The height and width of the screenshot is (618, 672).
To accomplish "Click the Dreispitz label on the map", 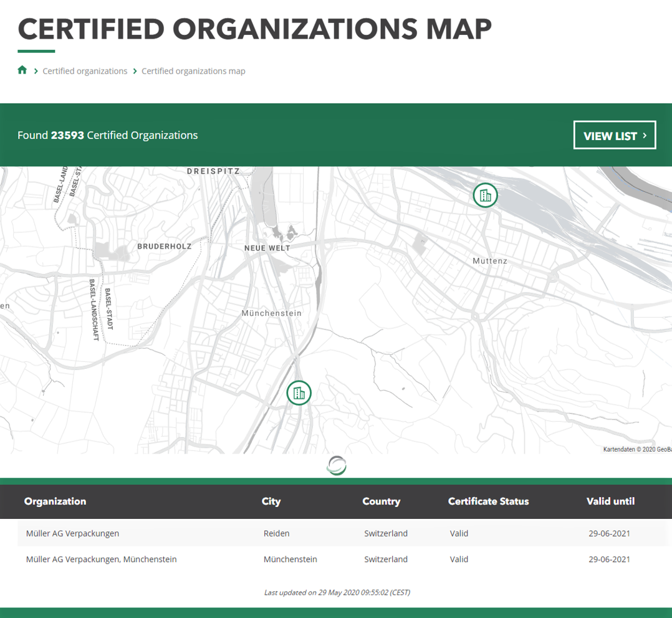I will tap(213, 171).
